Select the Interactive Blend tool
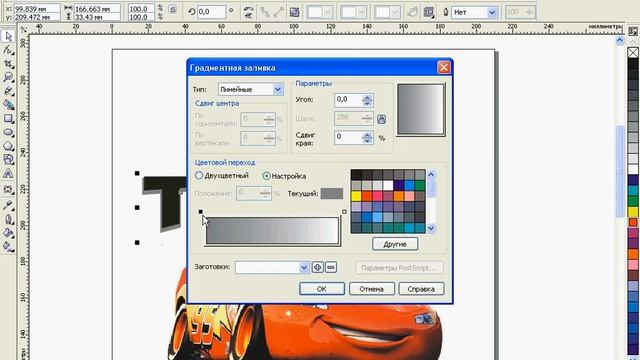 point(8,189)
